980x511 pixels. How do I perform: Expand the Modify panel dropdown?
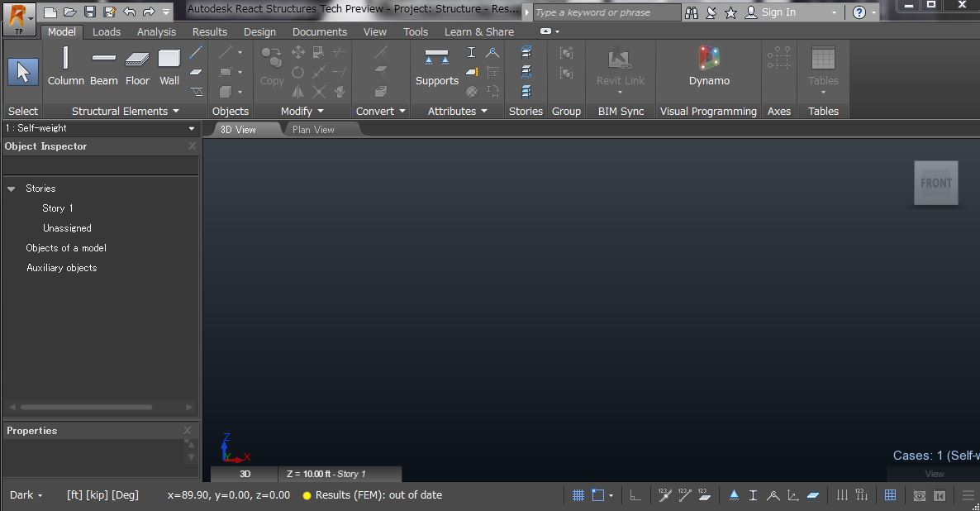(321, 111)
